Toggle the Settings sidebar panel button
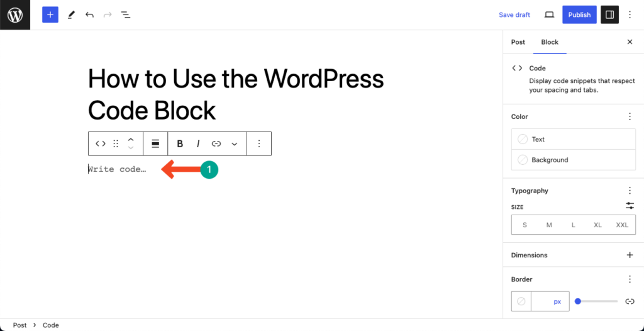 [x=609, y=15]
